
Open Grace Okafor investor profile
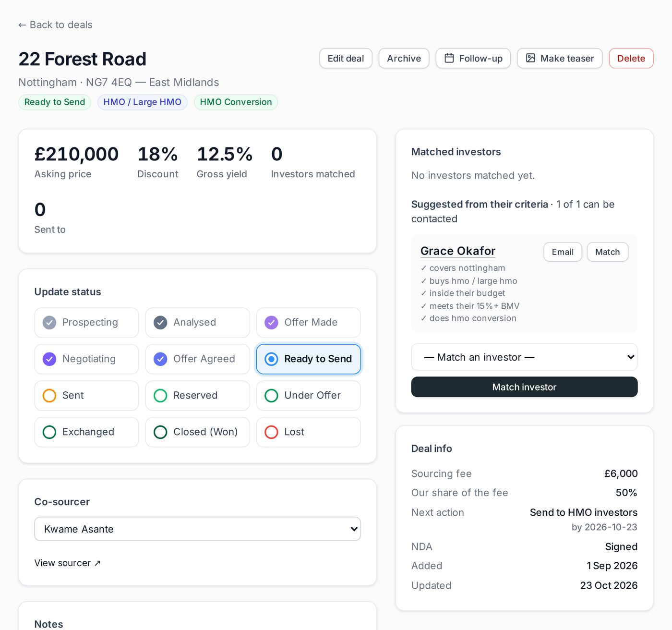pyautogui.click(x=458, y=251)
